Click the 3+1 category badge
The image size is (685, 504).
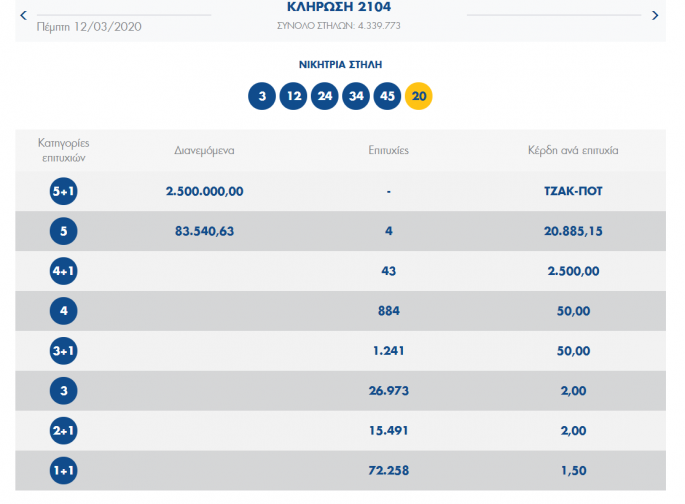(65, 351)
